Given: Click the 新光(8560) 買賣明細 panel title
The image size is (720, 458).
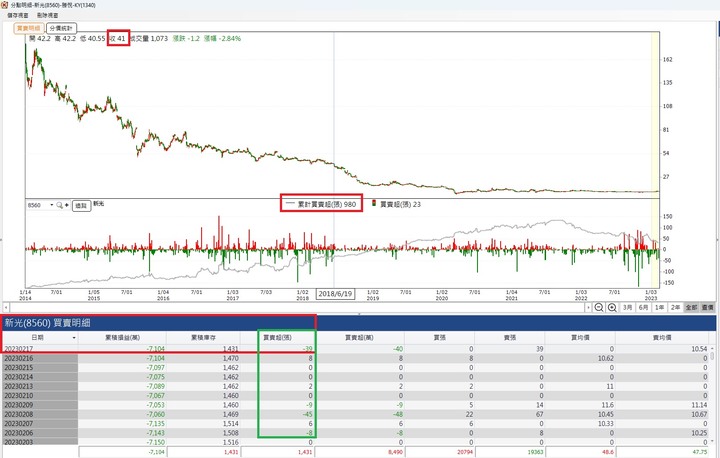Looking at the screenshot, I should tap(47, 323).
